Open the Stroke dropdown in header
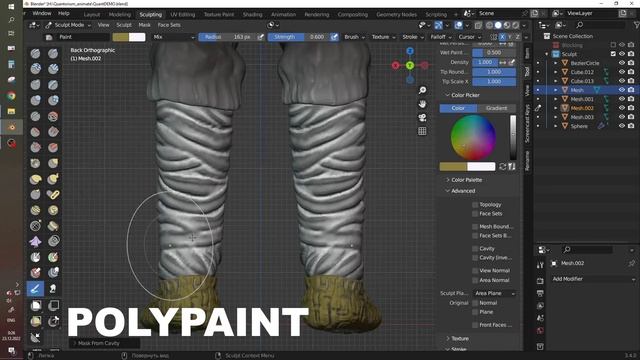640x360 pixels. tap(412, 37)
